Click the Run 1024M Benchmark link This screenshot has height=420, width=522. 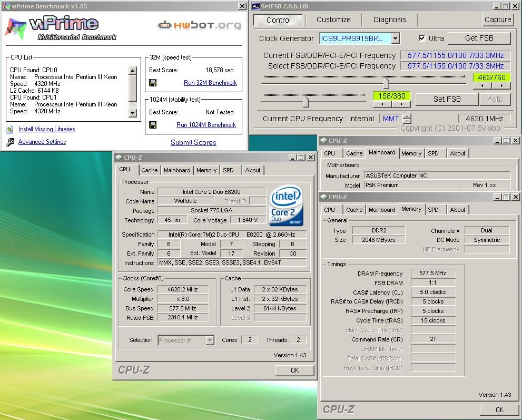point(206,125)
